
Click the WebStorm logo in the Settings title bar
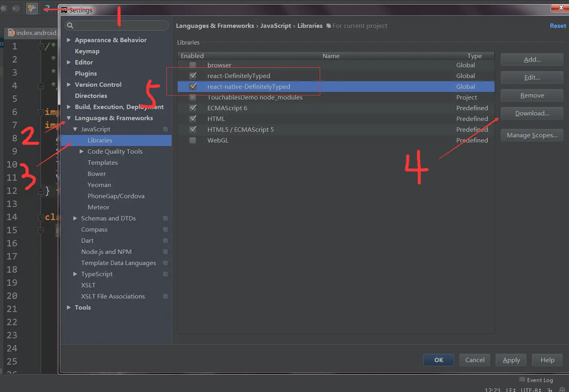click(64, 10)
